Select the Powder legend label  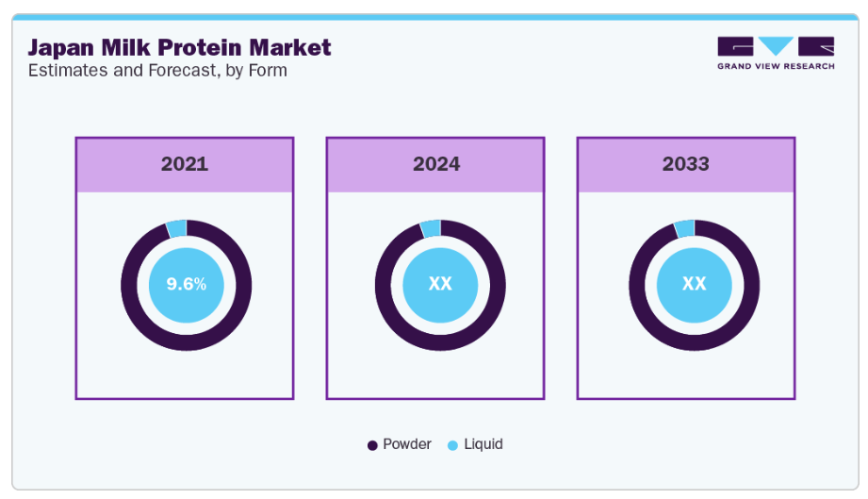406,444
